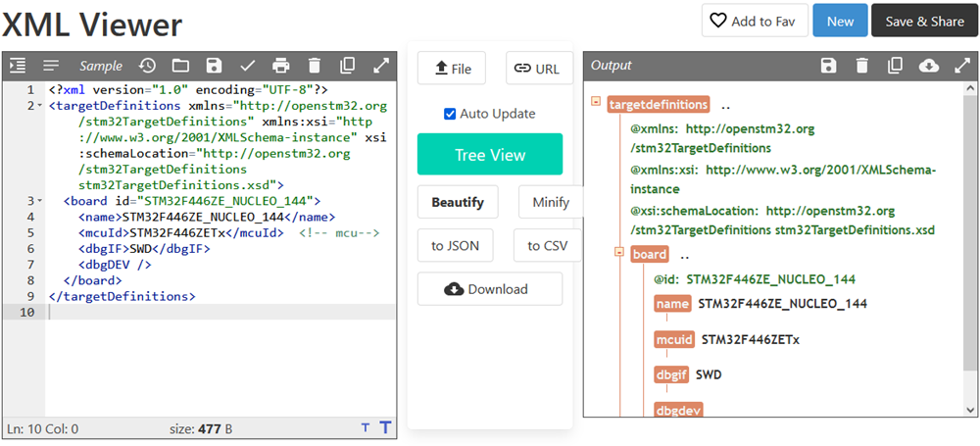Image resolution: width=980 pixels, height=446 pixels.
Task: Copy the output panel contents
Action: pos(895,66)
